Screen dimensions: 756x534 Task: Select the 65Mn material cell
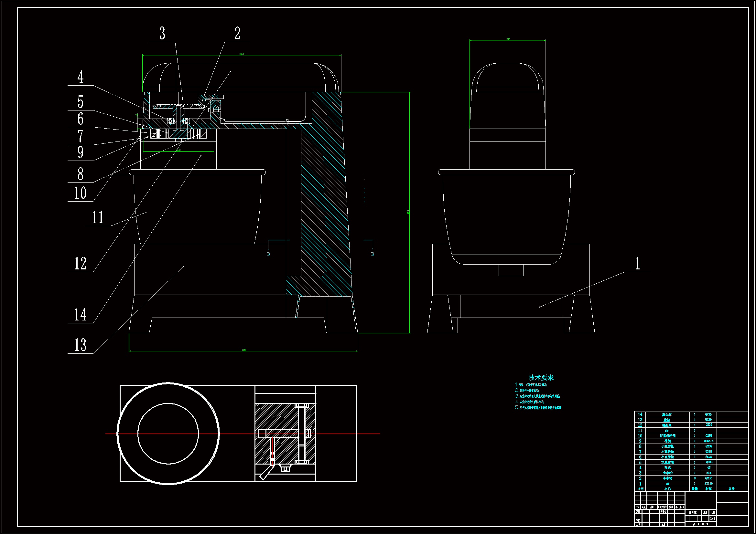pyautogui.click(x=708, y=457)
